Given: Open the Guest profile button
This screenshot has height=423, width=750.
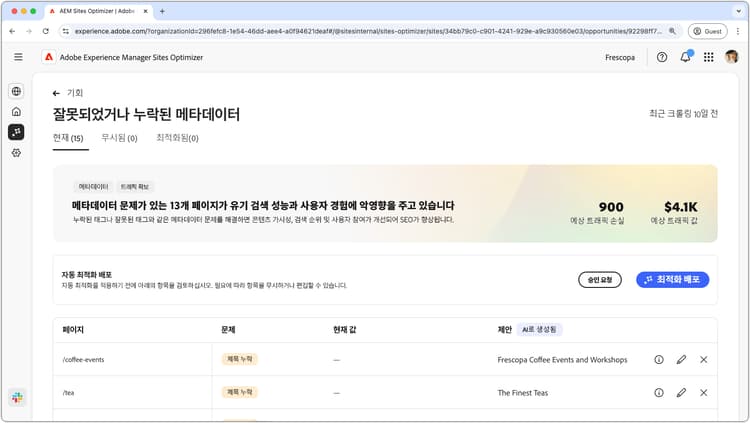Looking at the screenshot, I should [x=707, y=31].
